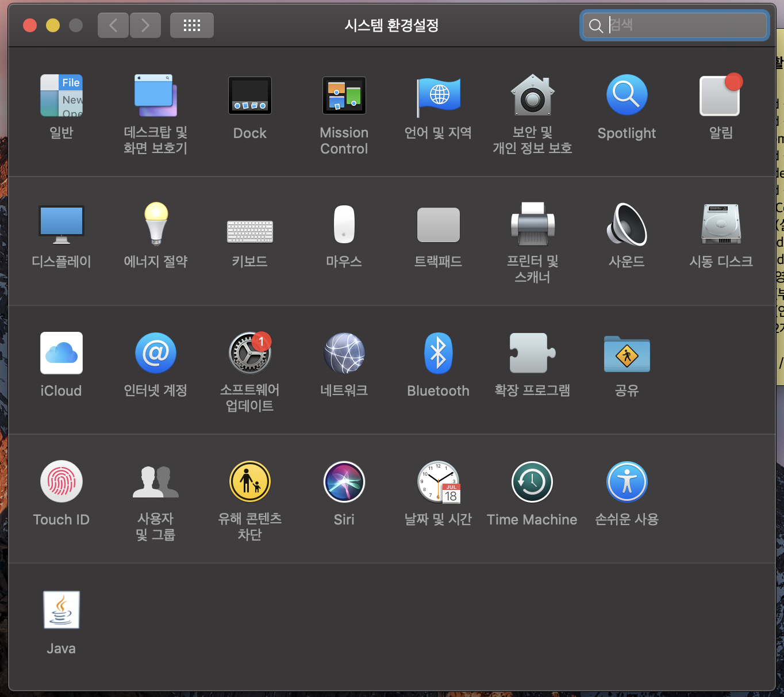The width and height of the screenshot is (784, 697).
Task: Open 유해 콘텐츠 차단 preferences
Action: click(x=250, y=482)
